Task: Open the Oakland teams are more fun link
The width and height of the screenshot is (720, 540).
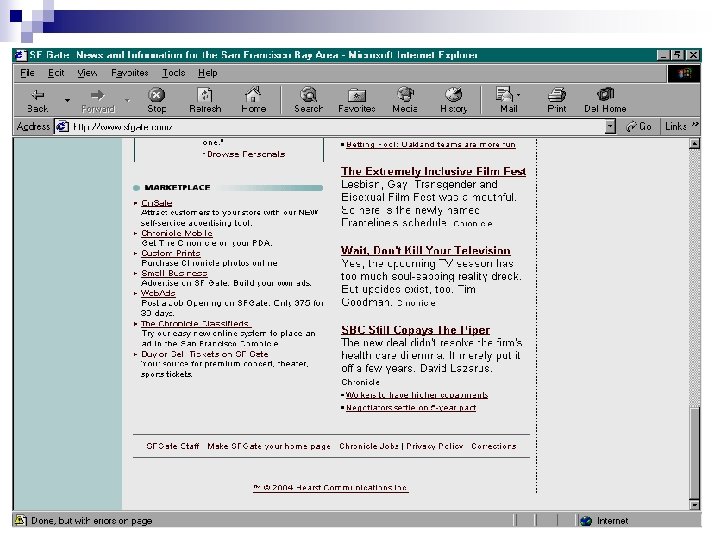Action: [431, 145]
